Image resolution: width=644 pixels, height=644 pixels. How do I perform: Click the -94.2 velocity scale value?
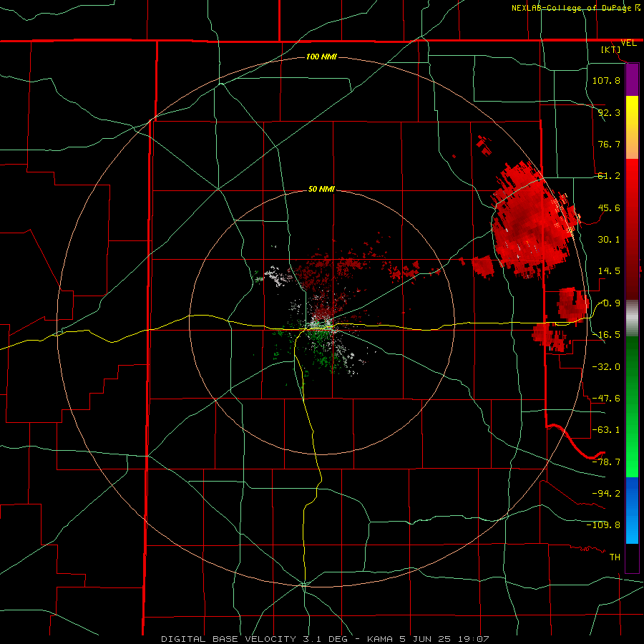[606, 494]
